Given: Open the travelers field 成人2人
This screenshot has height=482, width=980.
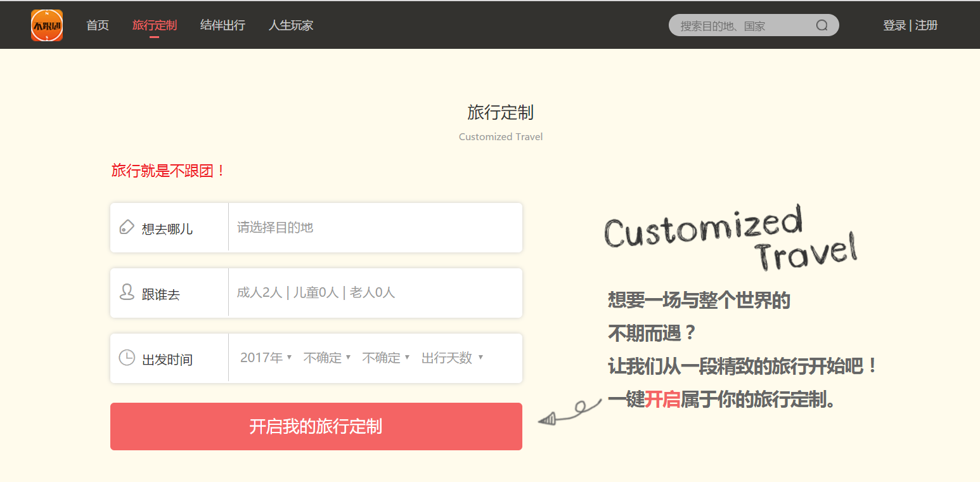Looking at the screenshot, I should (375, 292).
